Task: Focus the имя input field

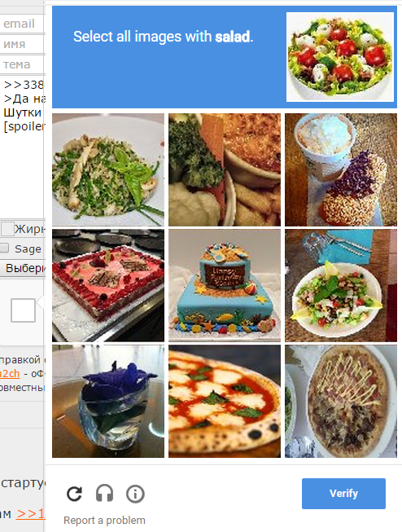Action: pyautogui.click(x=22, y=44)
